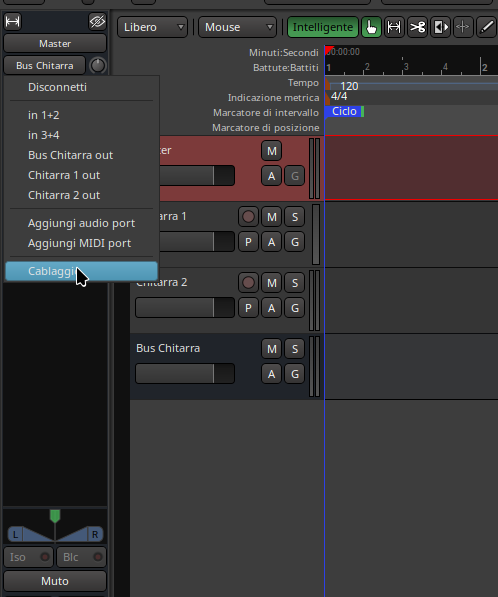Click the Ciclo loop range marker

click(344, 111)
